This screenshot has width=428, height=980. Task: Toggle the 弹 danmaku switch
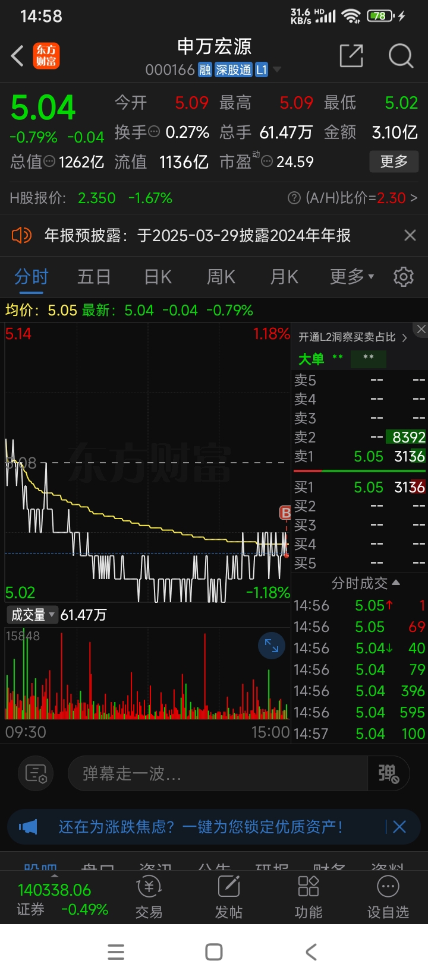(x=389, y=773)
